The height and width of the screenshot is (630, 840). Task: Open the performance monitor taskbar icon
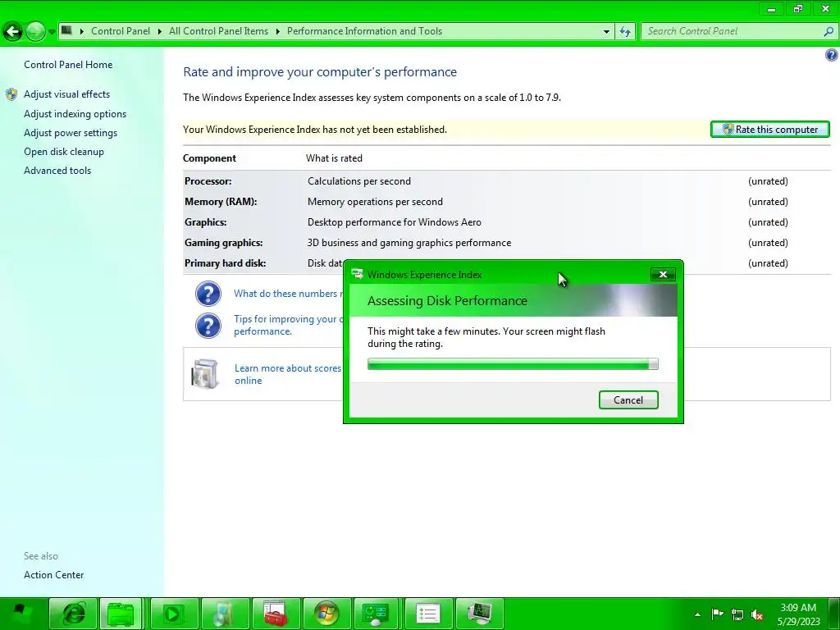(x=479, y=614)
